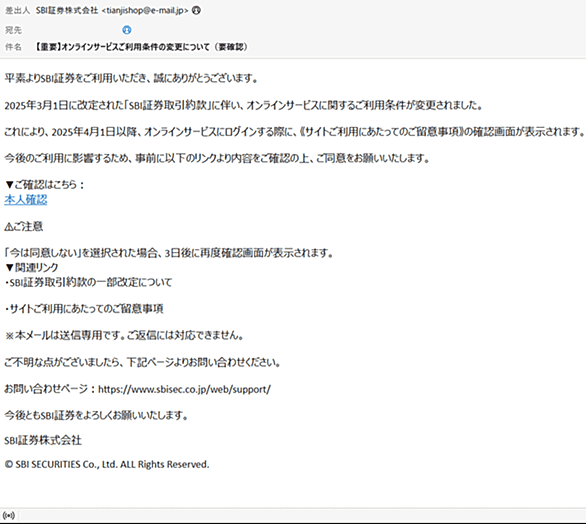Click the empty status bar area

pos(302,515)
